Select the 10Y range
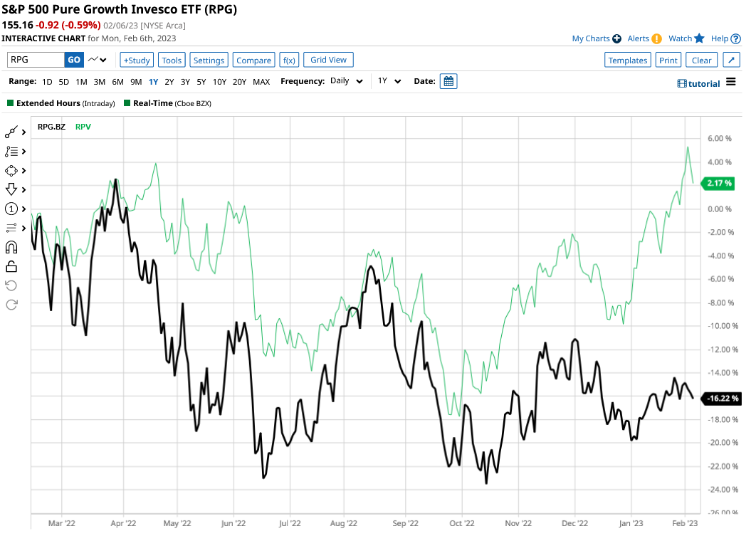The height and width of the screenshot is (536, 756). tap(219, 82)
